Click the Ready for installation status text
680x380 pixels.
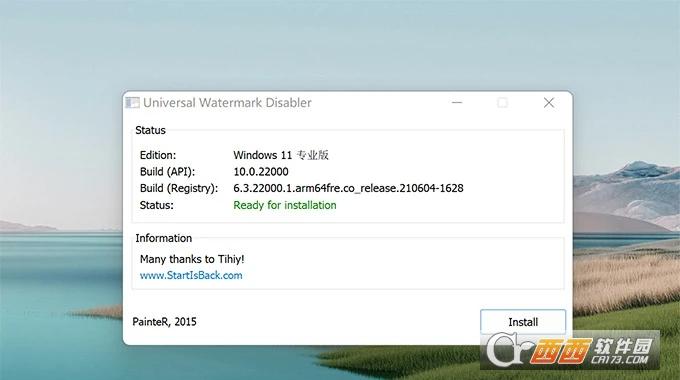(284, 205)
